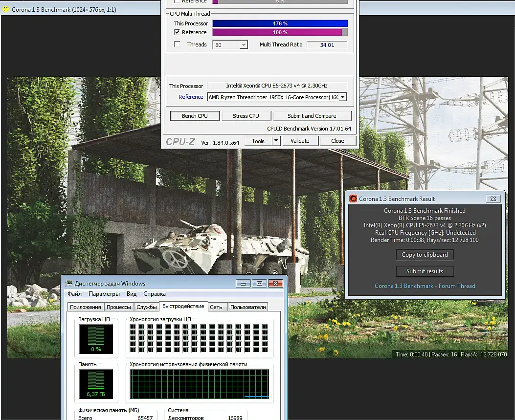Expand the Reference processor dropdown list

pos(342,97)
